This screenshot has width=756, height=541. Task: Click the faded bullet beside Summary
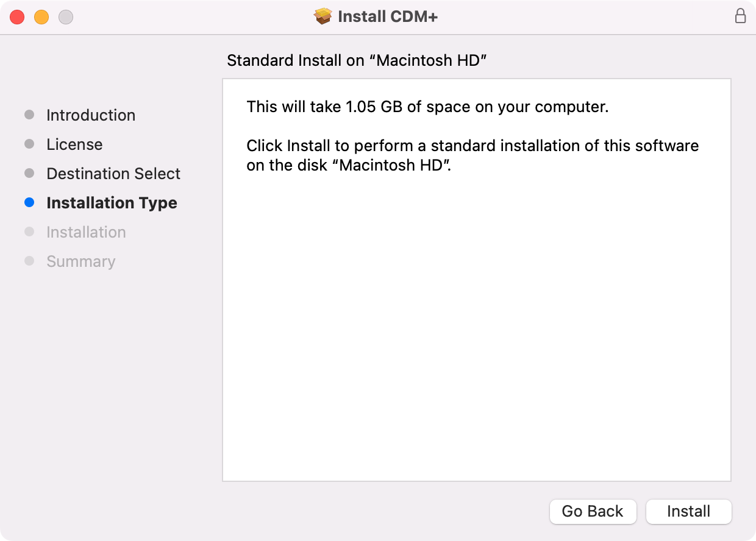point(29,261)
